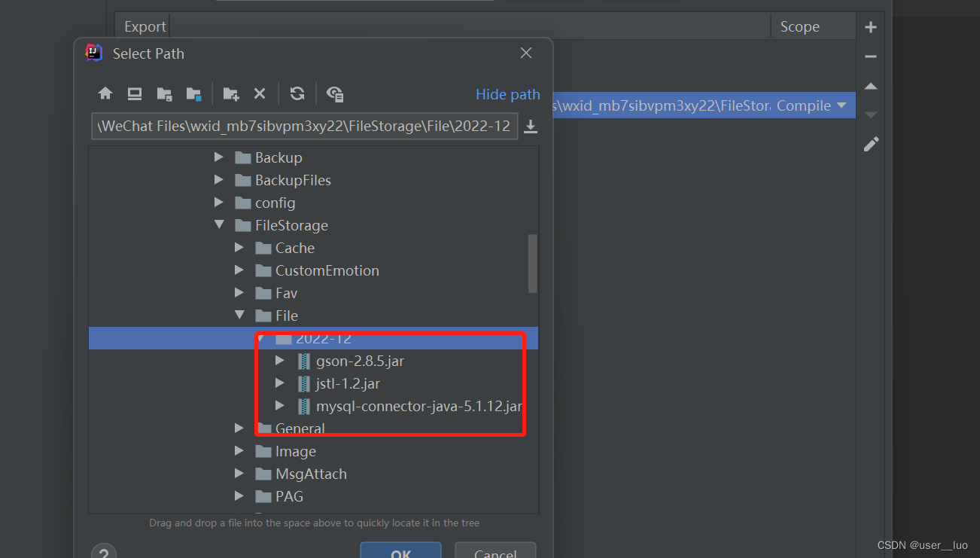Toggle Show Hidden Files and Directories

click(334, 94)
